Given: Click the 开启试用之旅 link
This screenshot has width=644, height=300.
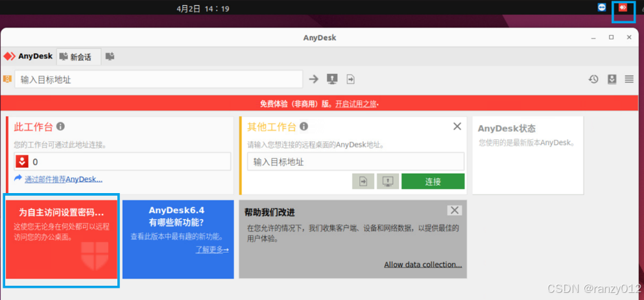Looking at the screenshot, I should tap(355, 104).
